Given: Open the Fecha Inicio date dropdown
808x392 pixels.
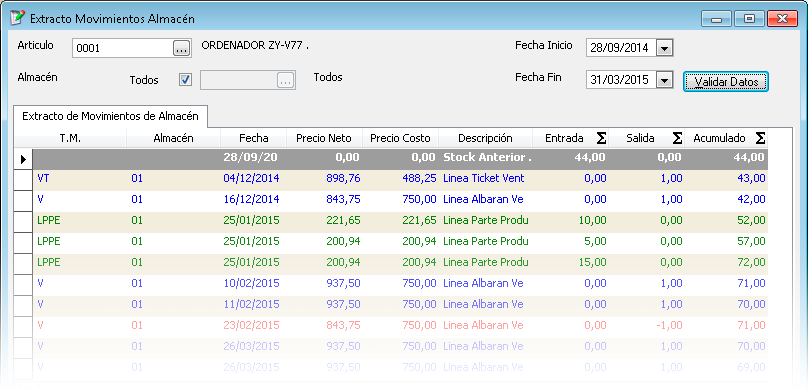Looking at the screenshot, I should click(665, 48).
